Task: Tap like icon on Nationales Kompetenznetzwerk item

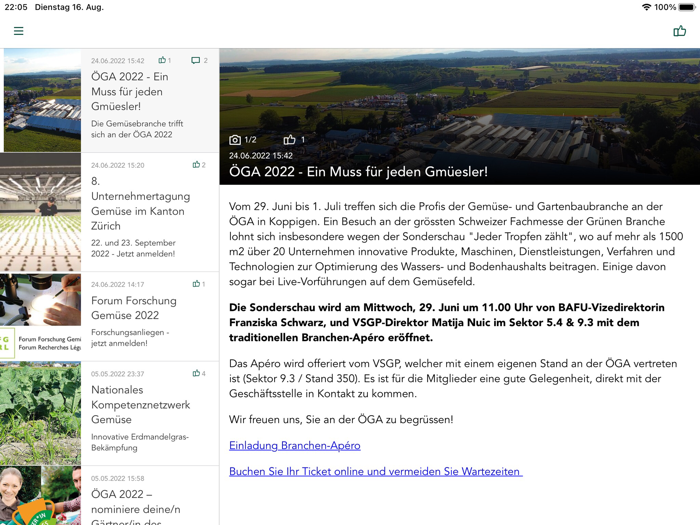Action: 196,373
